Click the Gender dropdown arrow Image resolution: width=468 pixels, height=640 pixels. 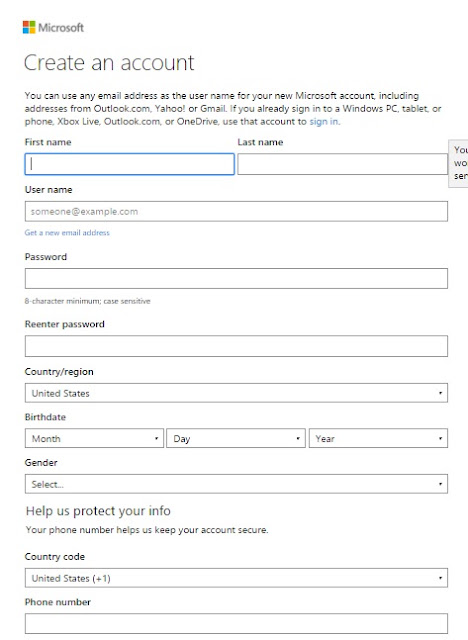pos(440,484)
